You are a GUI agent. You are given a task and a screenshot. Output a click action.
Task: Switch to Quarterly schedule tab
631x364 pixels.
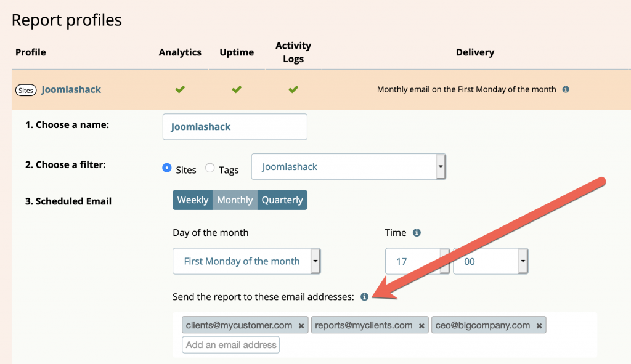(282, 200)
